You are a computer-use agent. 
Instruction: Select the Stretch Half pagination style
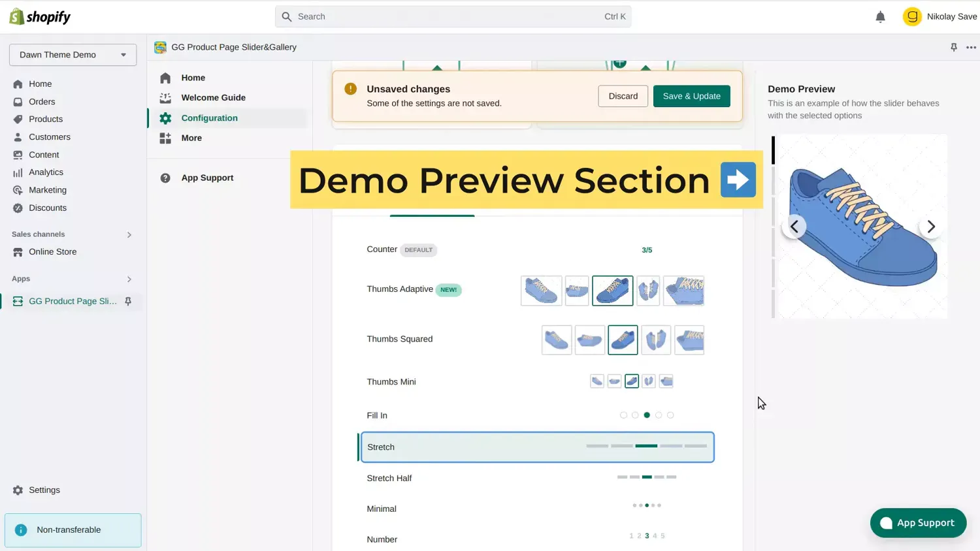click(x=647, y=477)
